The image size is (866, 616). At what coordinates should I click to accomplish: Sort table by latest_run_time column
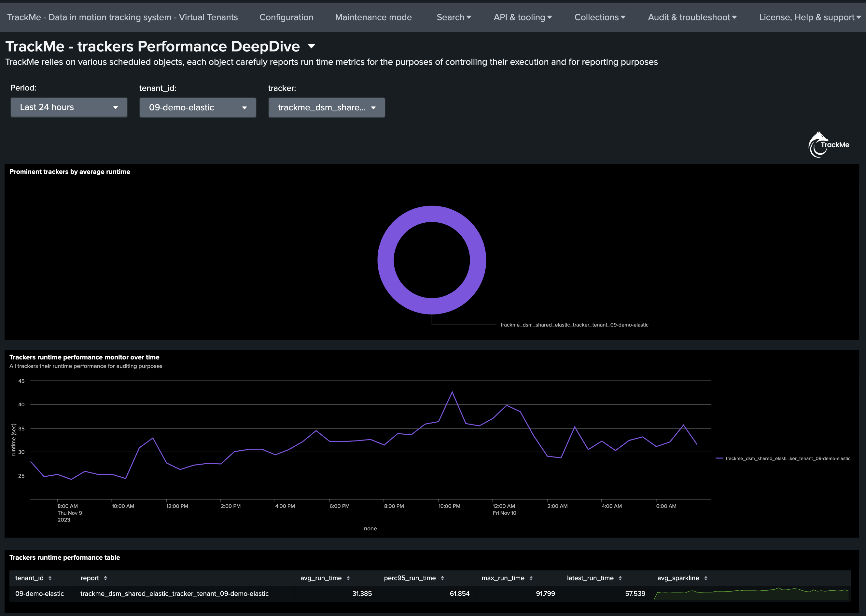594,578
